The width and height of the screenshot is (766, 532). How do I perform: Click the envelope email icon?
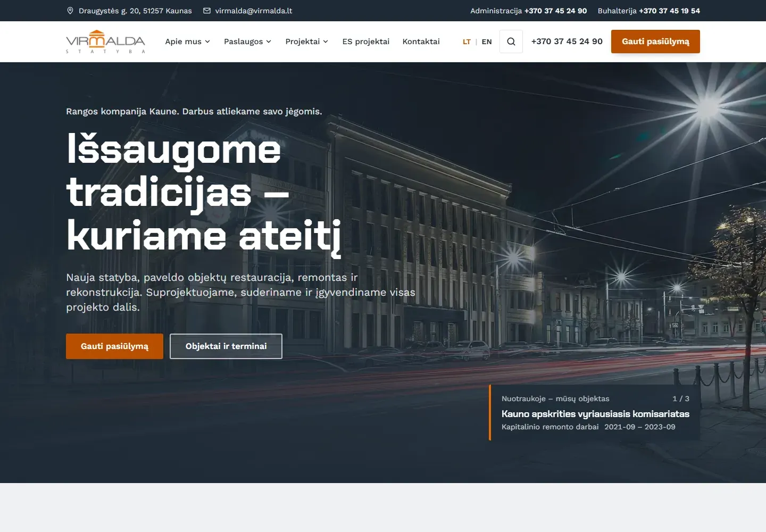[207, 11]
